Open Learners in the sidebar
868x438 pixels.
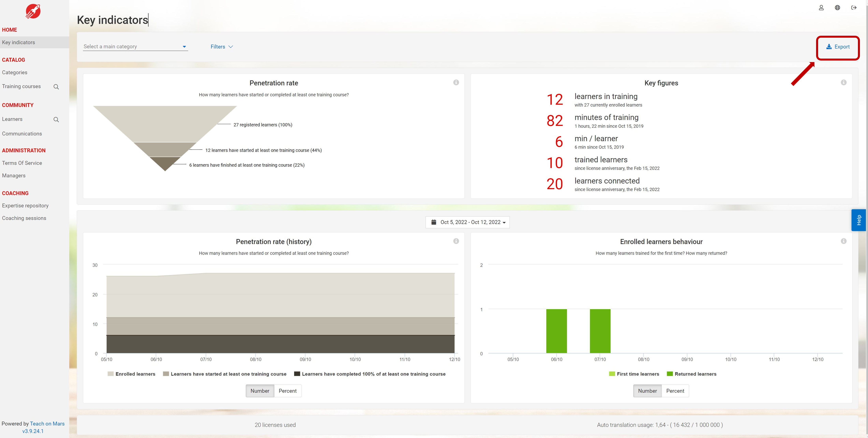[x=12, y=119]
